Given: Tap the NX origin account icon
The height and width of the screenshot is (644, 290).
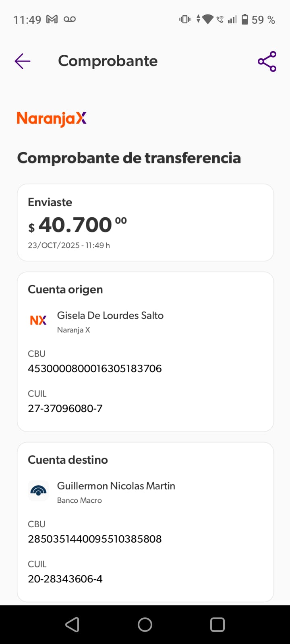Looking at the screenshot, I should (x=38, y=320).
